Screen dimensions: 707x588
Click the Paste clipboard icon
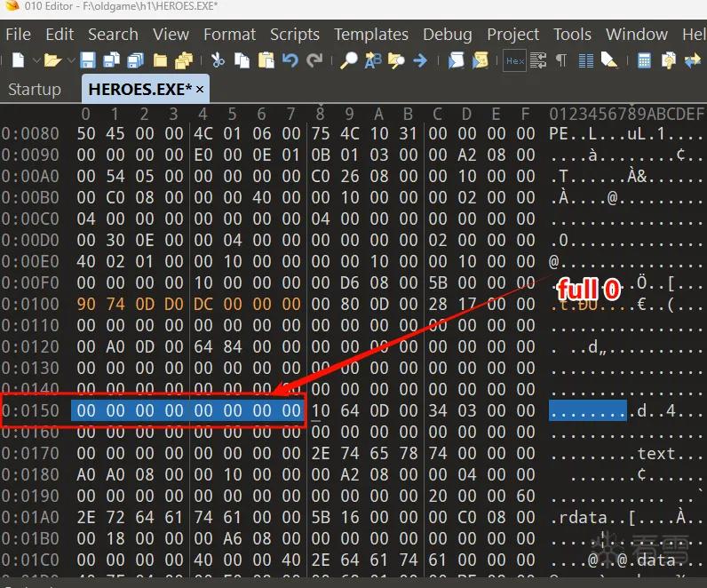266,60
